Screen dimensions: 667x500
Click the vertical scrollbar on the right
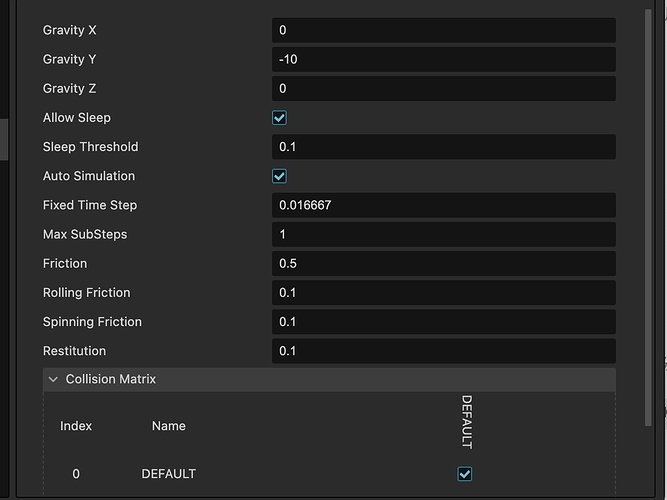(651, 200)
